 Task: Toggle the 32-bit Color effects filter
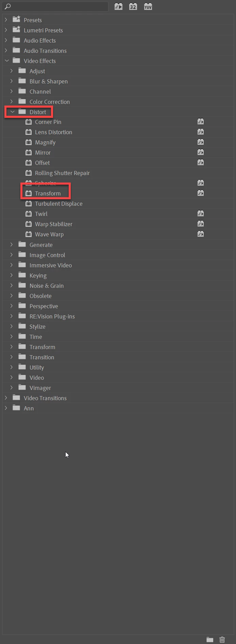pyautogui.click(x=133, y=6)
